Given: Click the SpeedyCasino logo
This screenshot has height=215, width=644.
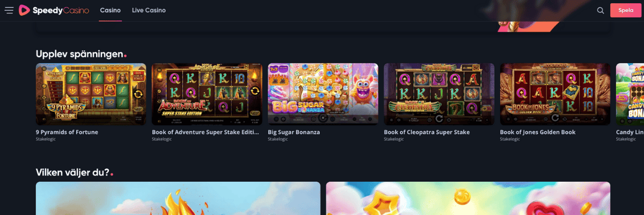Looking at the screenshot, I should 54,10.
